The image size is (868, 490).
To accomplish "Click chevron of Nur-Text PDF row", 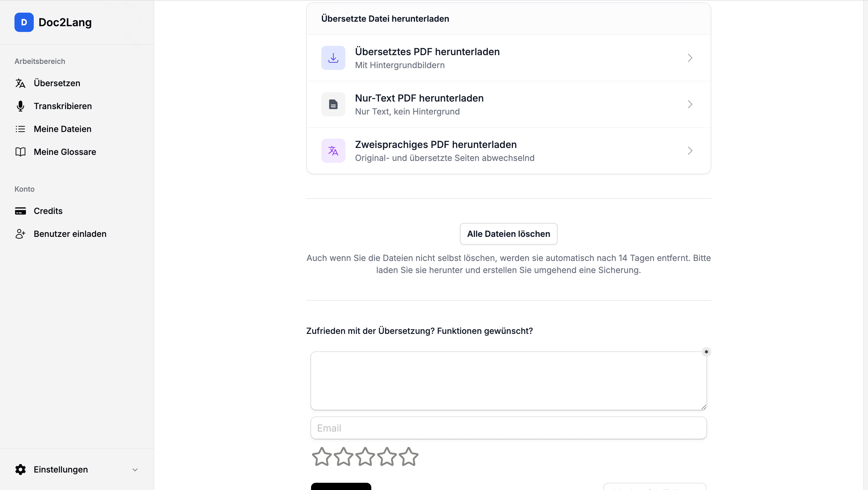I will pyautogui.click(x=690, y=105).
